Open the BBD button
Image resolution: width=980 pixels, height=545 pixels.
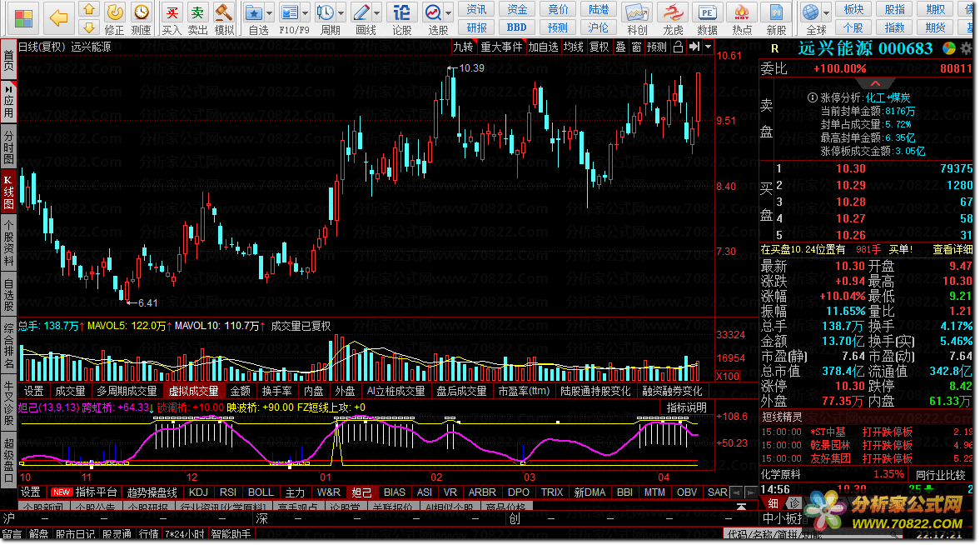(x=516, y=27)
